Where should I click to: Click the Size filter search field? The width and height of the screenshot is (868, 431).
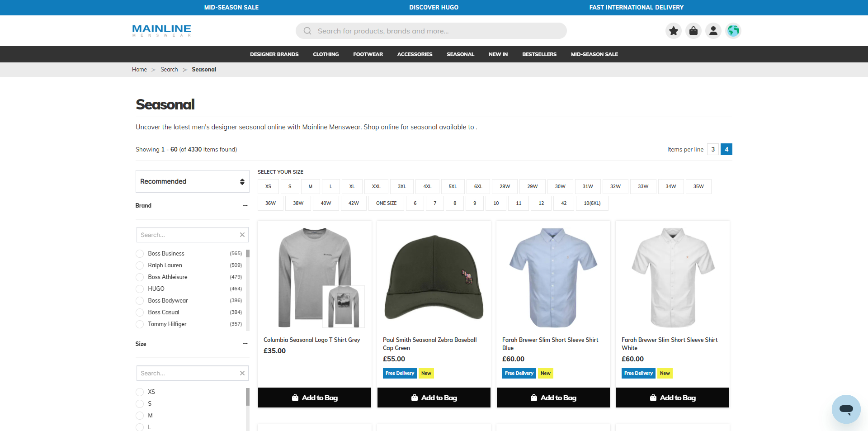(193, 373)
